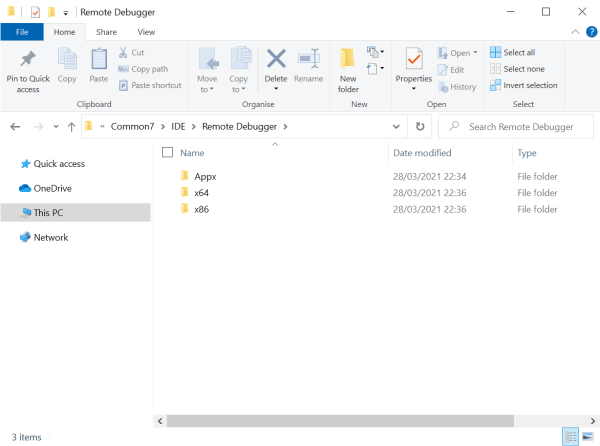The width and height of the screenshot is (600, 446).
Task: Select the Appx folder
Action: [x=205, y=176]
